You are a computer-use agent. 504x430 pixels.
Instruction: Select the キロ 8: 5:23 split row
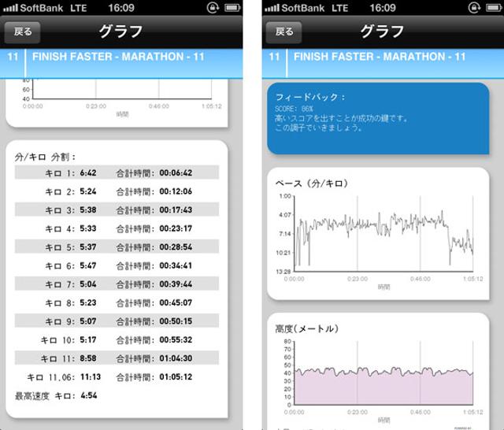(117, 302)
